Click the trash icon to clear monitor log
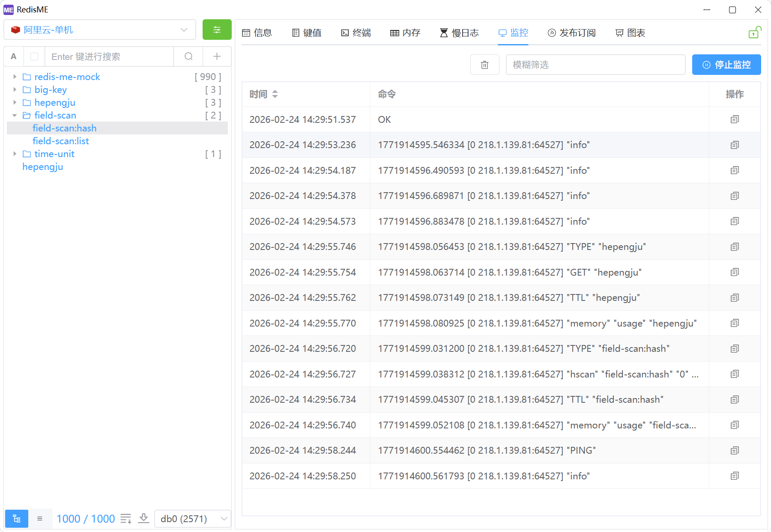The width and height of the screenshot is (771, 532). click(x=484, y=65)
